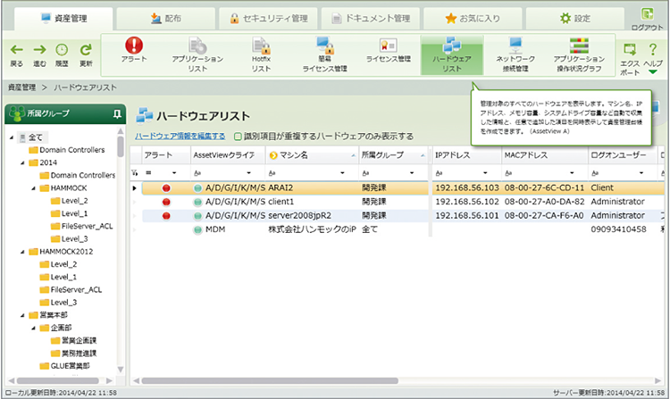Click red alert dot in server2008jpR2 row
Image resolution: width=670 pixels, height=399 pixels.
[x=166, y=216]
